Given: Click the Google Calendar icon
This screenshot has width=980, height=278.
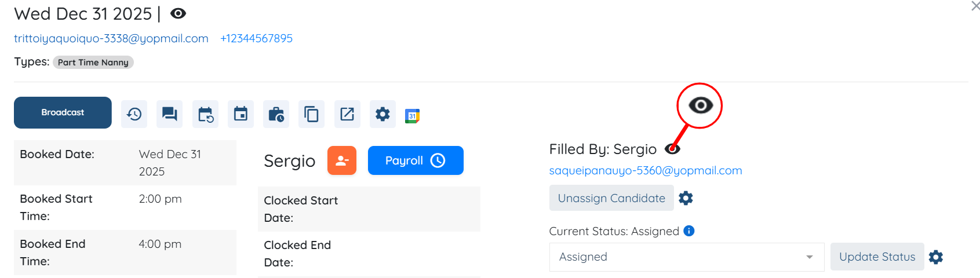Looking at the screenshot, I should pos(412,116).
